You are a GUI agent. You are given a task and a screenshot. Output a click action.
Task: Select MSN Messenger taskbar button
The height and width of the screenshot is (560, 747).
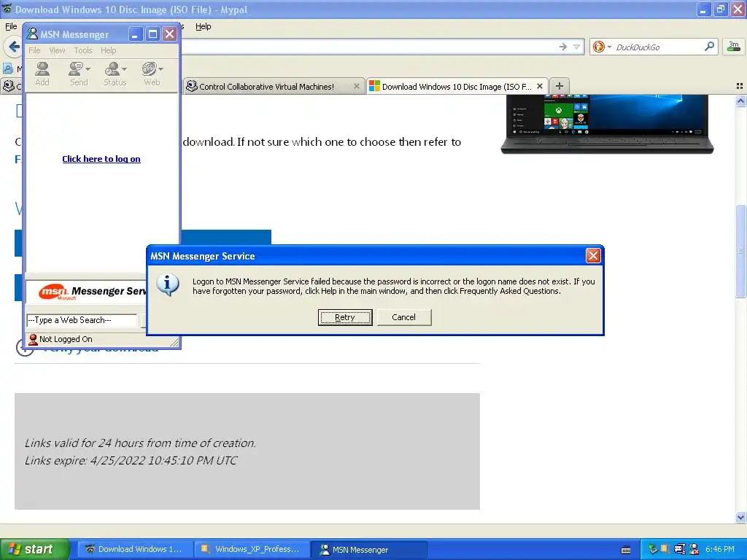[x=369, y=550]
